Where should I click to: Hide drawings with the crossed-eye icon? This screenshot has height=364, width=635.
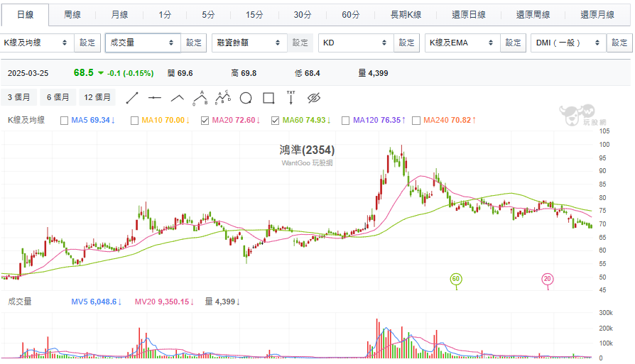(x=315, y=97)
